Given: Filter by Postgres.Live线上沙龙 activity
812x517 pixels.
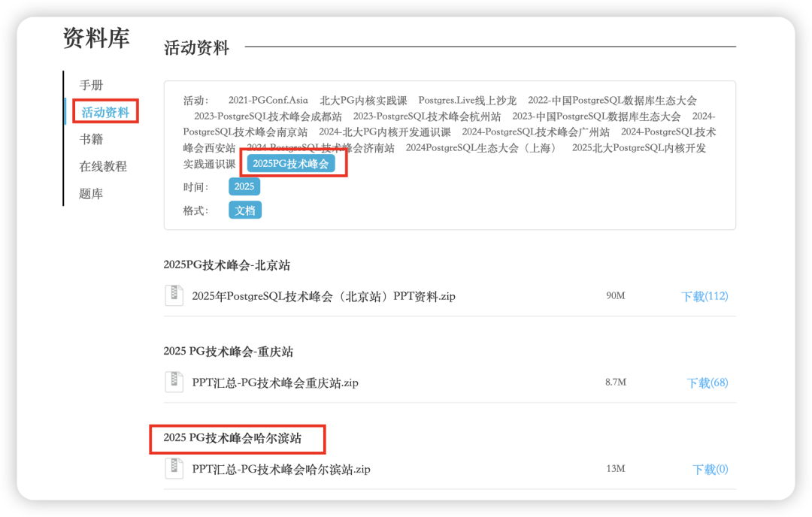Looking at the screenshot, I should click(x=468, y=100).
